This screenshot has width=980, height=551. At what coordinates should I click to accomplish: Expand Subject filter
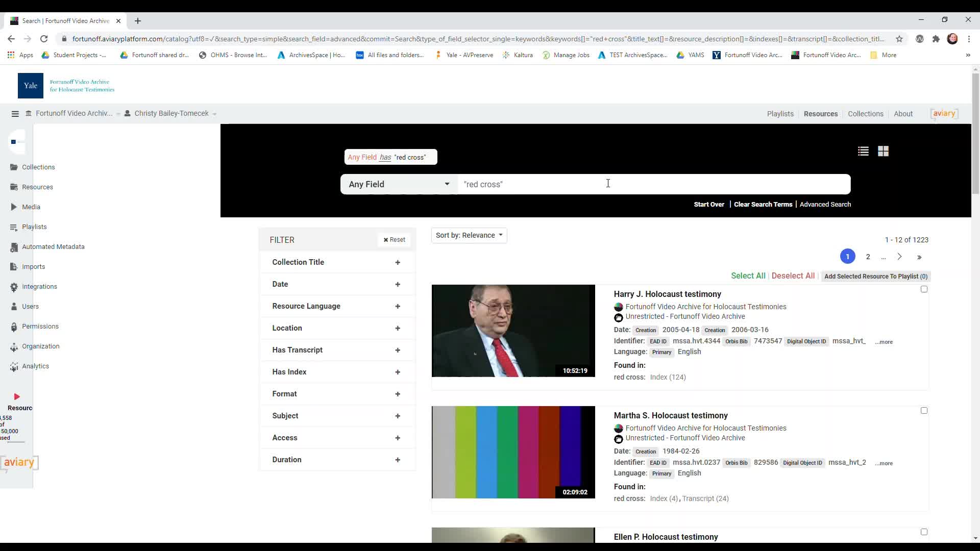pyautogui.click(x=337, y=416)
